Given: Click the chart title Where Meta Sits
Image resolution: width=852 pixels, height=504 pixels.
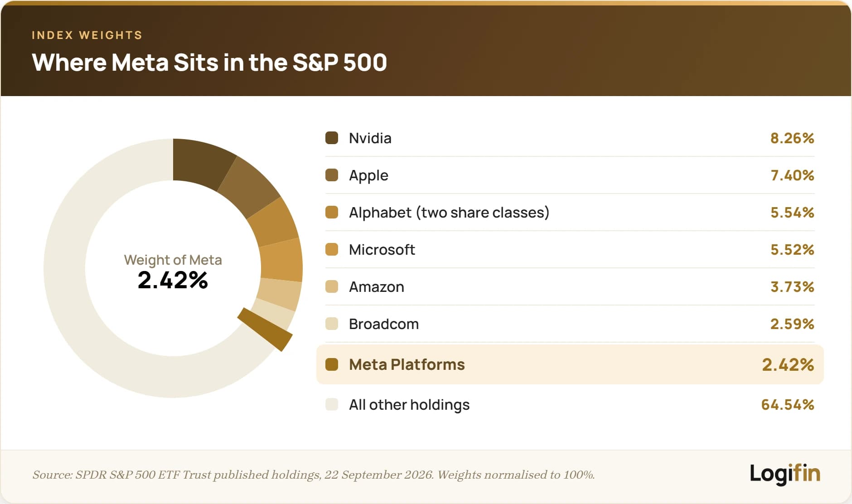Looking at the screenshot, I should 209,62.
